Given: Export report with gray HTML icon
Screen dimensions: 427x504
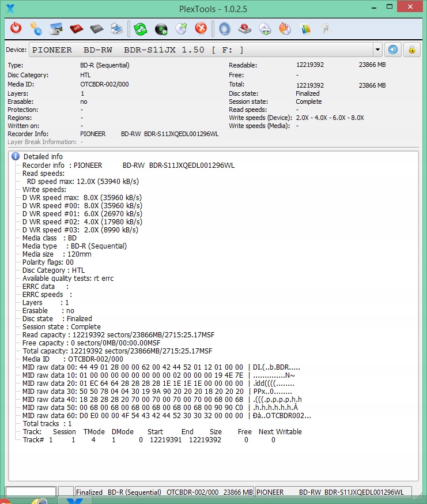Looking at the screenshot, I should click(x=97, y=29).
